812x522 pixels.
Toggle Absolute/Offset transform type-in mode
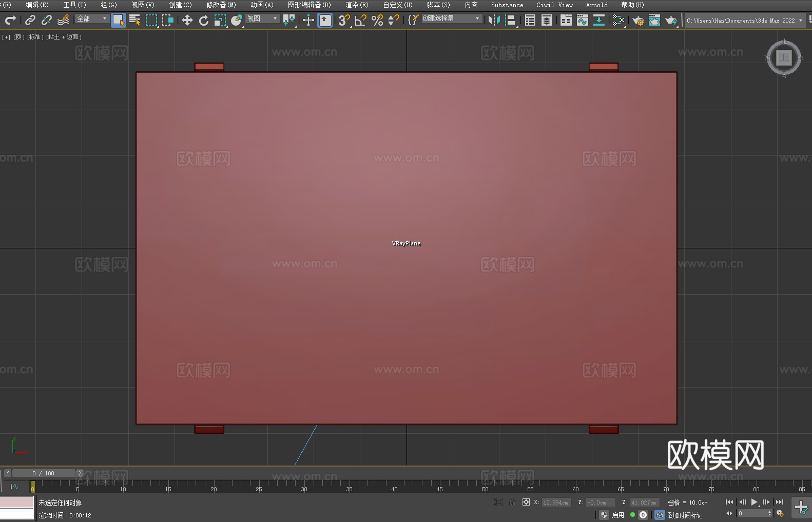pyautogui.click(x=526, y=502)
